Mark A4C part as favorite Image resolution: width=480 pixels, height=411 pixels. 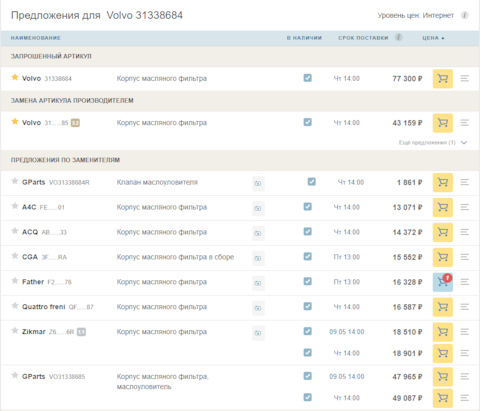15,206
